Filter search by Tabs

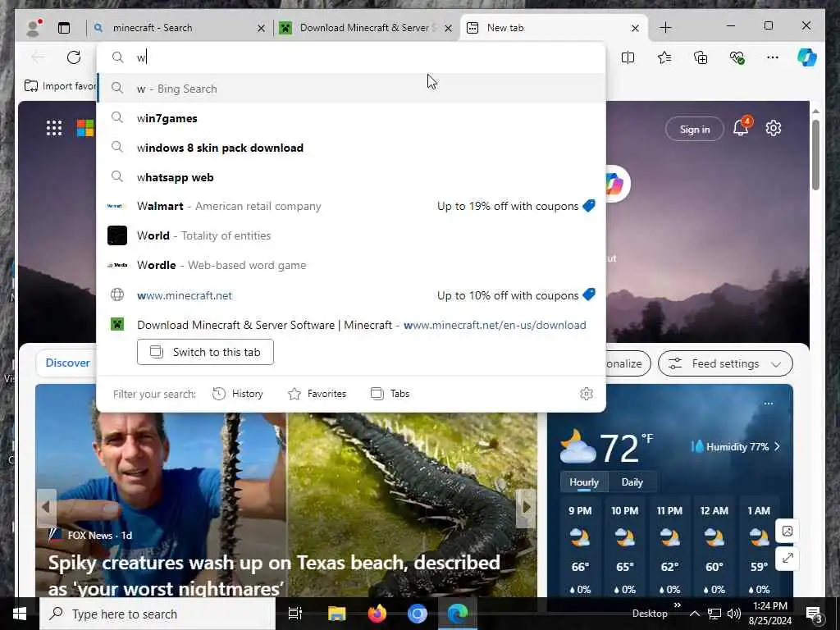(x=390, y=394)
